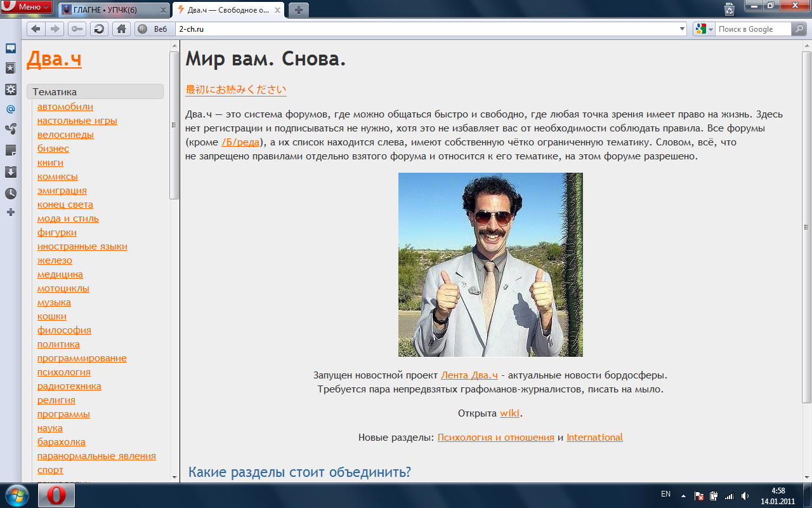
Task: Reload the page with the refresh button
Action: click(100, 29)
